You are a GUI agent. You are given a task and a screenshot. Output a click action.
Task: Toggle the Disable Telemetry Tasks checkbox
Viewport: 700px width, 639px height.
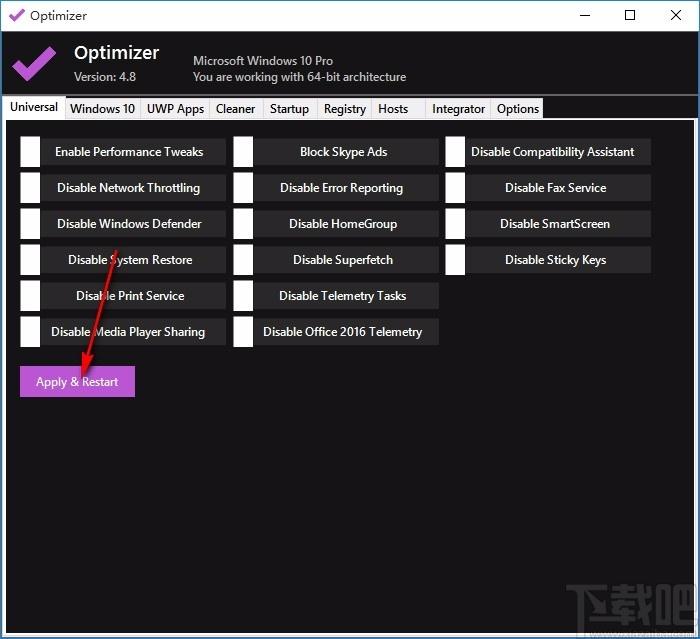coord(243,296)
